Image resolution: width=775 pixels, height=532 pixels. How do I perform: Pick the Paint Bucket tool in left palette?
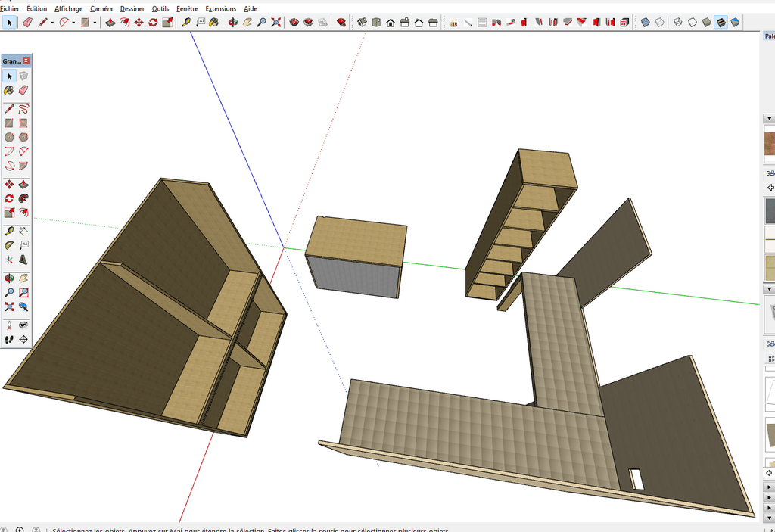(9, 90)
